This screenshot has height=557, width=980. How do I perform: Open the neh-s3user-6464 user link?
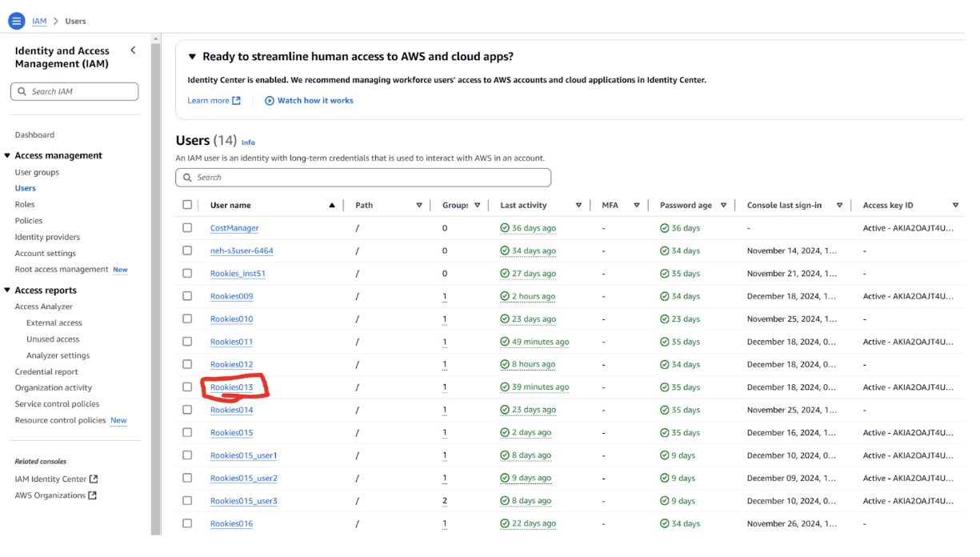point(242,250)
